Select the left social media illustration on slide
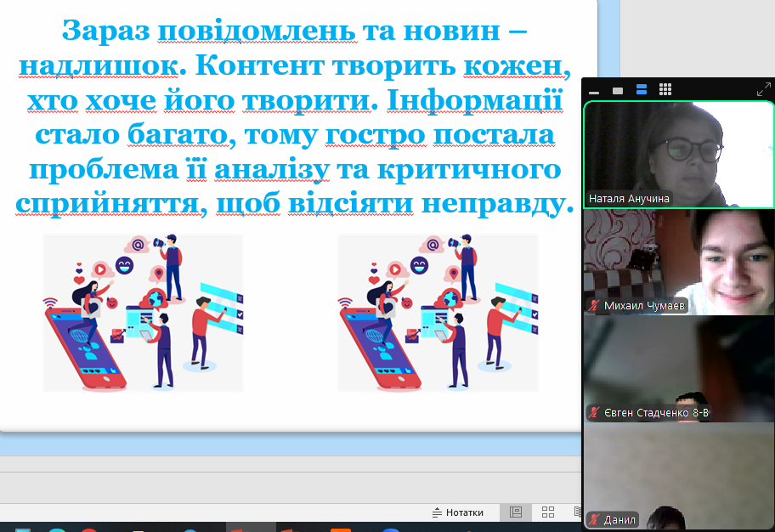Image resolution: width=775 pixels, height=532 pixels. (x=143, y=313)
